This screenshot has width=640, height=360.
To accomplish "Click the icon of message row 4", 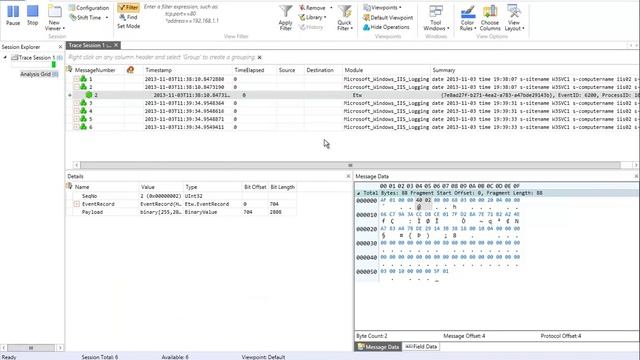I will coord(83,111).
